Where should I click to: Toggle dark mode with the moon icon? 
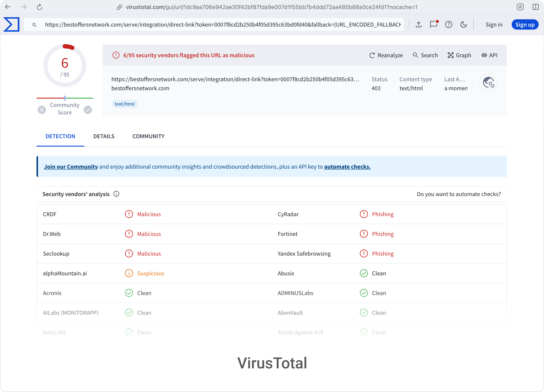point(464,24)
